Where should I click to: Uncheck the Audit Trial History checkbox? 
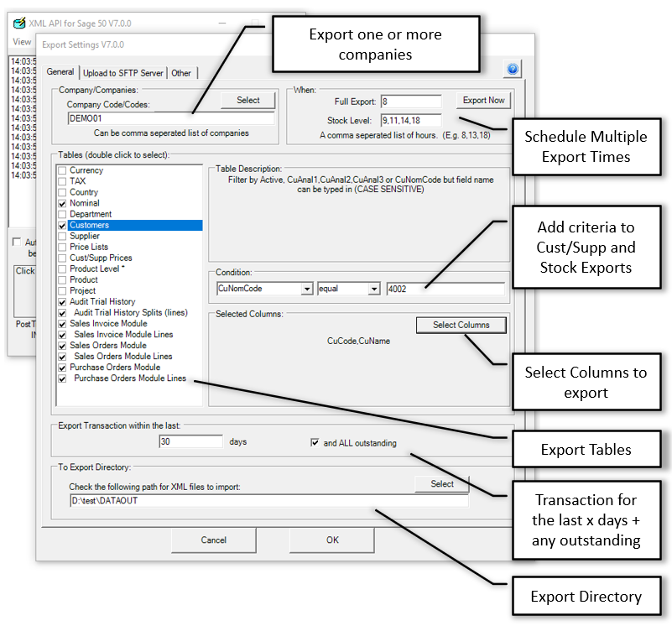coord(62,301)
